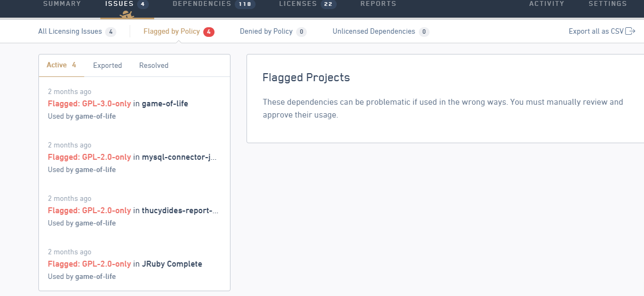Open the thucydides-report flagged issue
The height and width of the screenshot is (296, 644).
coord(134,211)
